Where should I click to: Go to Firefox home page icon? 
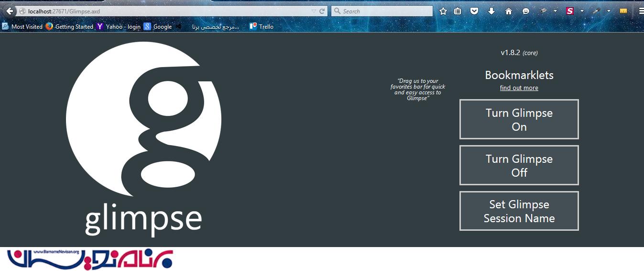[x=509, y=11]
